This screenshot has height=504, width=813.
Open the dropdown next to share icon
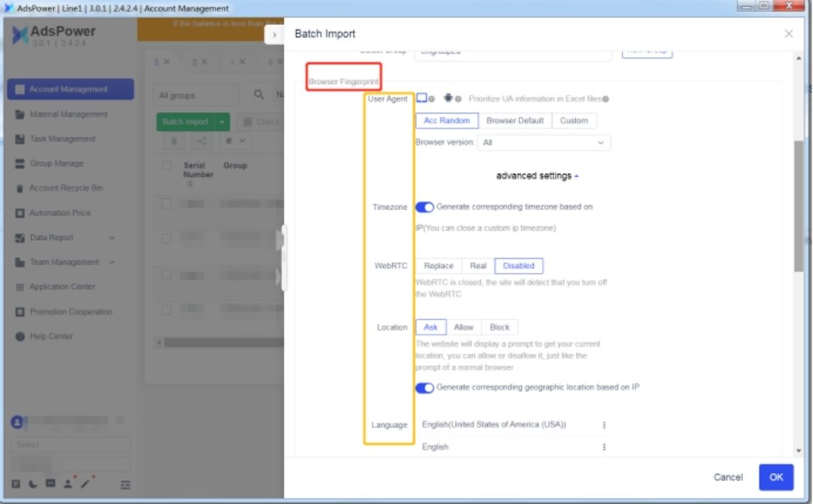235,141
